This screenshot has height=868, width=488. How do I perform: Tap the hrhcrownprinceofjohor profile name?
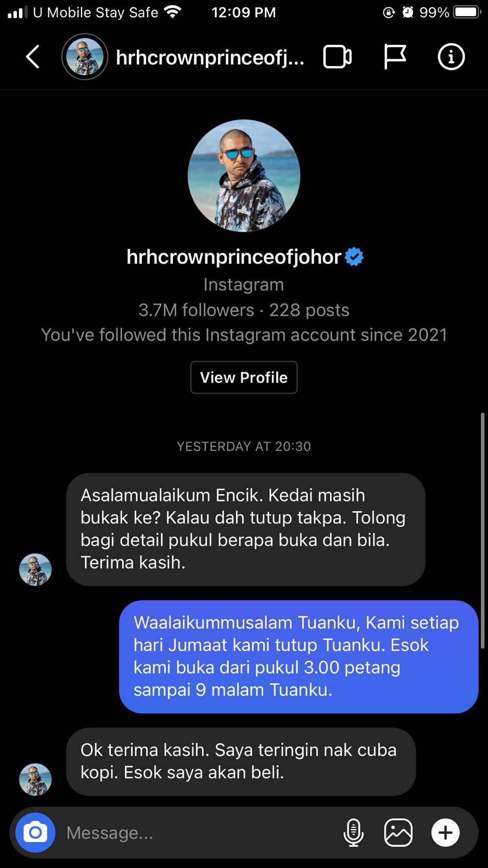(x=234, y=257)
